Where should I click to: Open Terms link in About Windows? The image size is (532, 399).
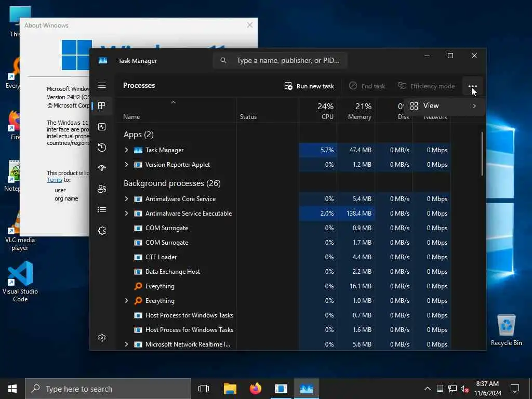(54, 180)
